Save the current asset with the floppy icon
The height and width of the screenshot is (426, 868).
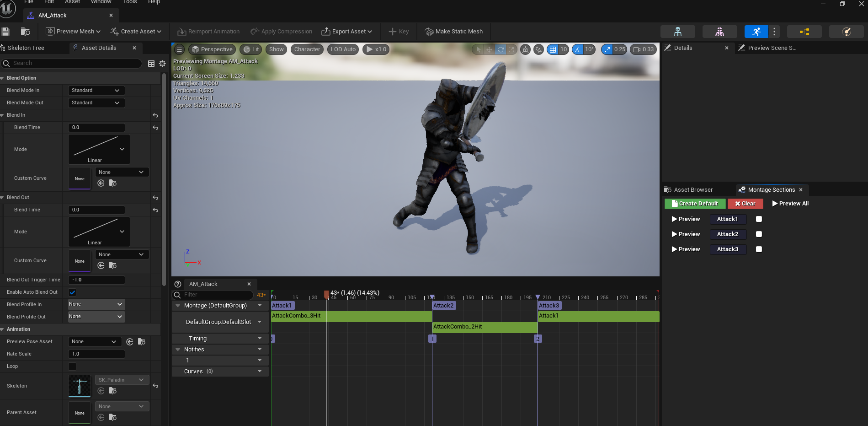point(5,32)
